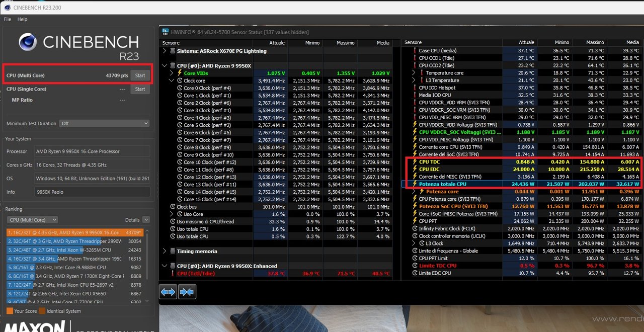The height and width of the screenshot is (332, 644).
Task: Select the Threadripper 2990W ranking entry scoring 30054
Action: (x=75, y=241)
